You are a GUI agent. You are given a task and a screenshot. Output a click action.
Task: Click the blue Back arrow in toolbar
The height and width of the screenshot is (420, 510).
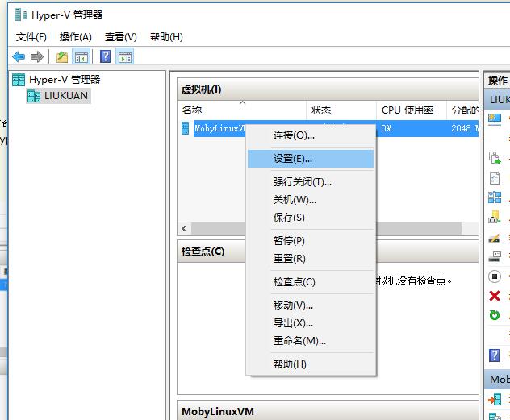point(19,57)
